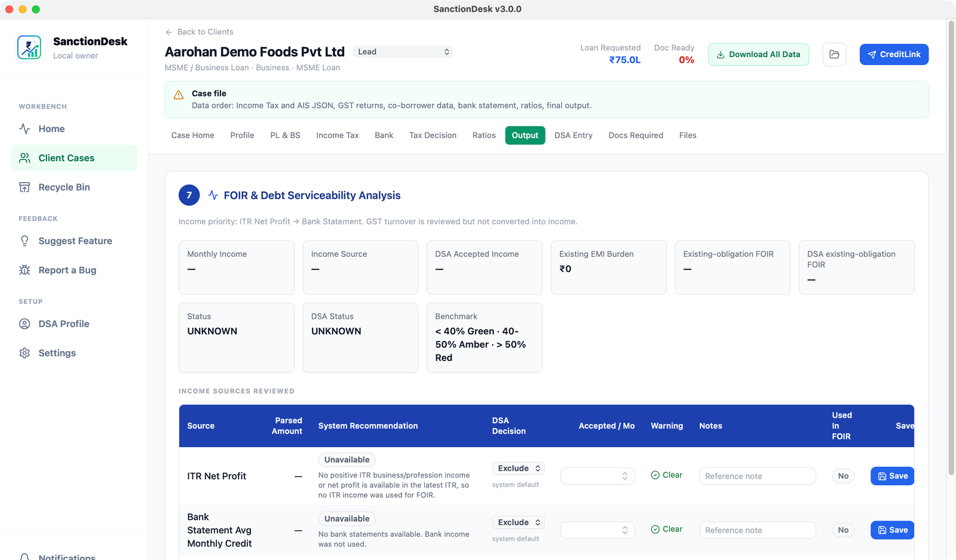The width and height of the screenshot is (956, 560).
Task: Click the Existing EMI Burden card
Action: click(608, 267)
